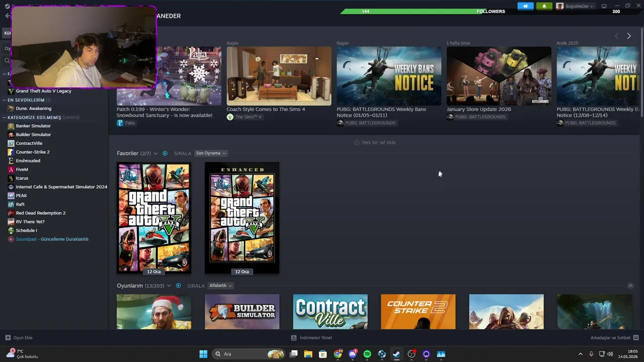This screenshot has width=644, height=362.
Task: Open Spotify from taskbar
Action: pos(367,354)
